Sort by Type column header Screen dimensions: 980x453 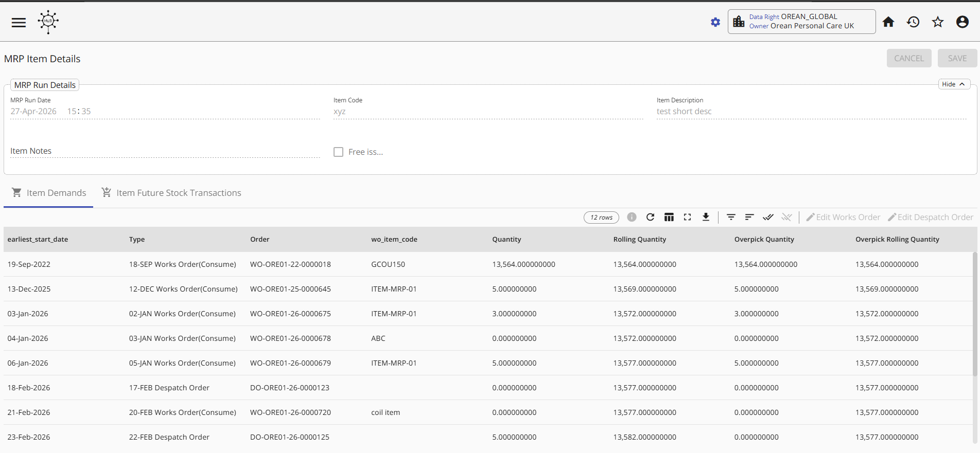137,239
